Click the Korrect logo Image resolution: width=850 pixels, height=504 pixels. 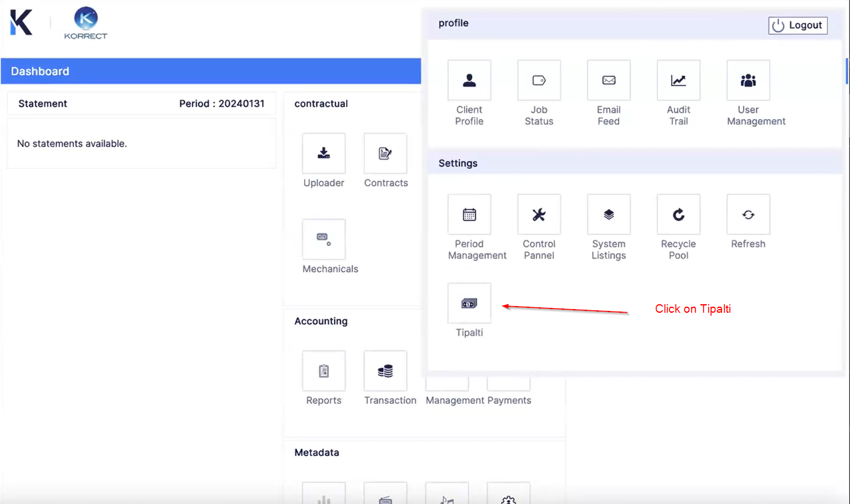point(86,23)
